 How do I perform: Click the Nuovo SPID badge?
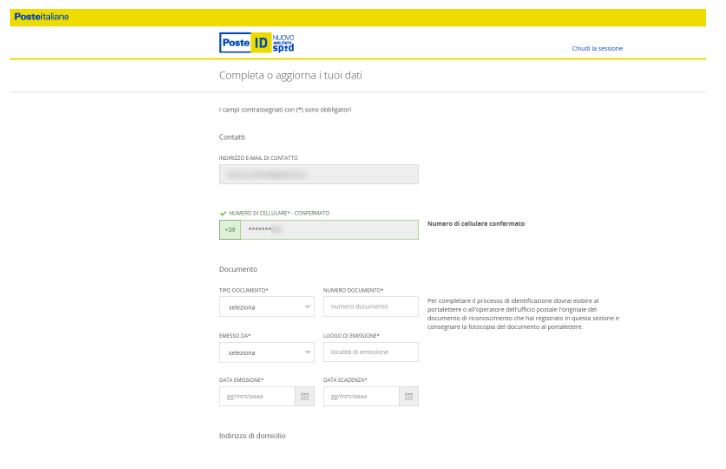click(x=283, y=43)
